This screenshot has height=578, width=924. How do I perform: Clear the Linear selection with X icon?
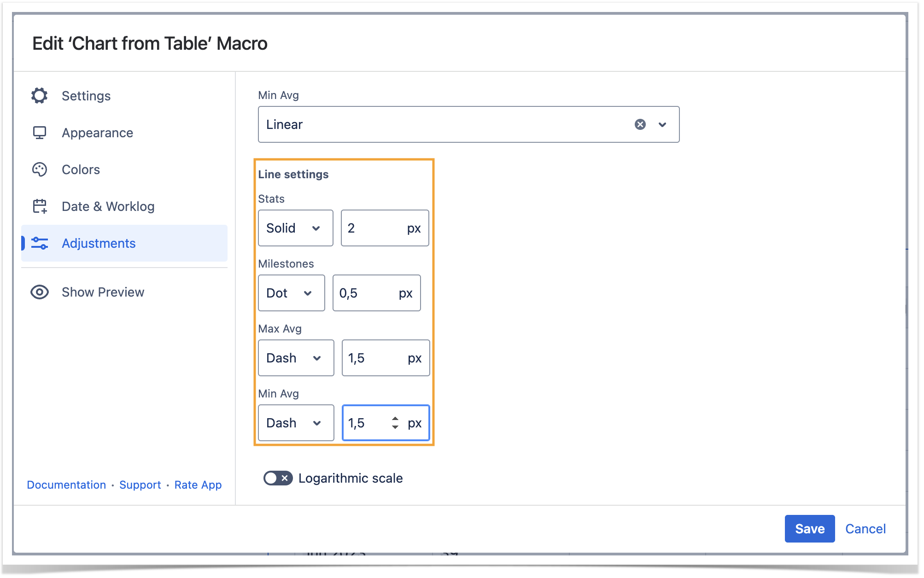(x=640, y=124)
